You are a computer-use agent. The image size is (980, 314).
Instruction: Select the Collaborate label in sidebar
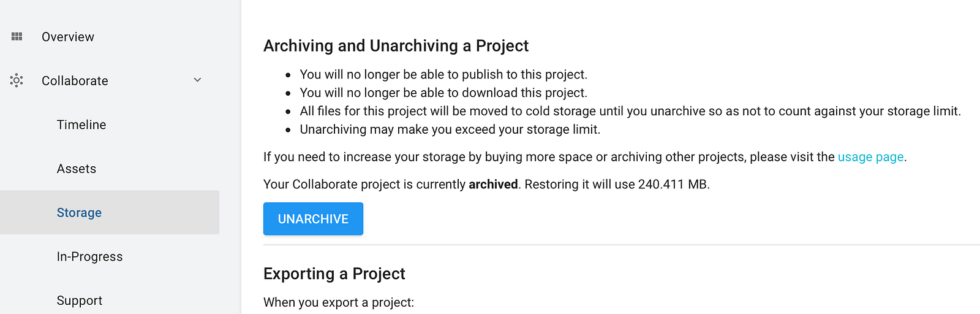75,81
